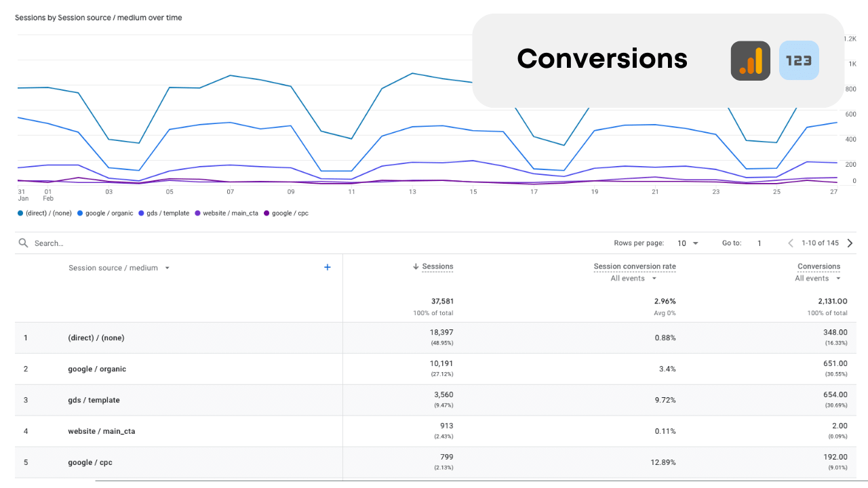
Task: Sort the table by the Conversions column header
Action: click(818, 266)
